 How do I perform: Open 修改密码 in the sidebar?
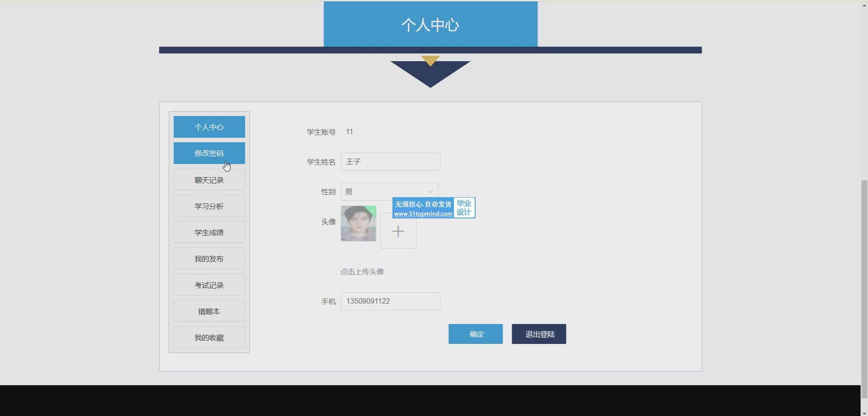(x=209, y=153)
